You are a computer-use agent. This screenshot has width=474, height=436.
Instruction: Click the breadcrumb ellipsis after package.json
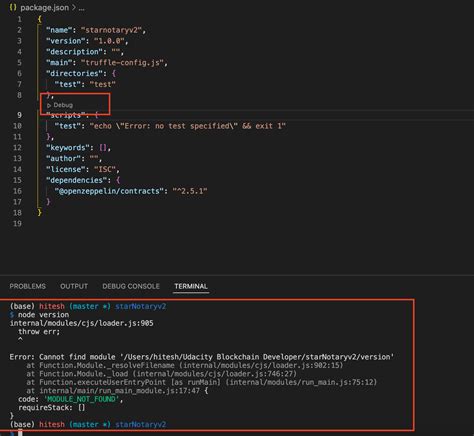(x=81, y=8)
